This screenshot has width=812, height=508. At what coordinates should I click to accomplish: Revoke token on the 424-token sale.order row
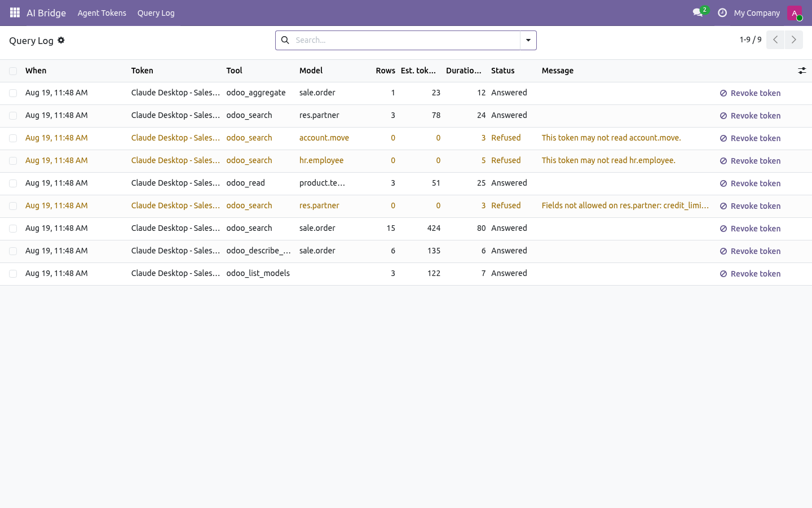pos(750,229)
